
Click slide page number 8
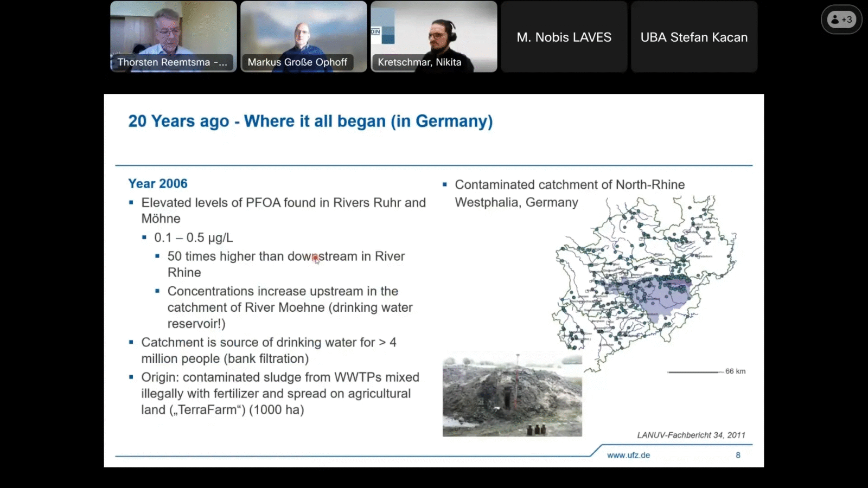(x=738, y=455)
